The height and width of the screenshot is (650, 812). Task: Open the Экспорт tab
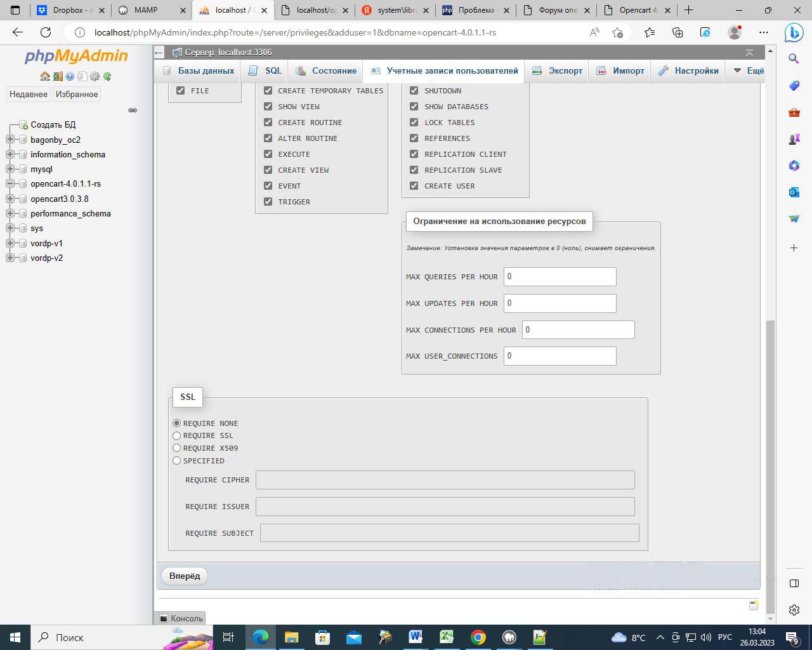click(558, 70)
